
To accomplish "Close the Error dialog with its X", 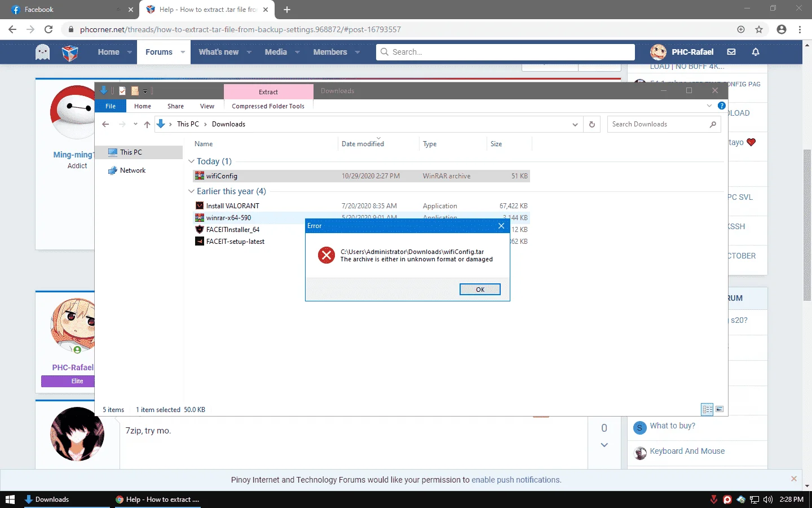I will point(501,226).
